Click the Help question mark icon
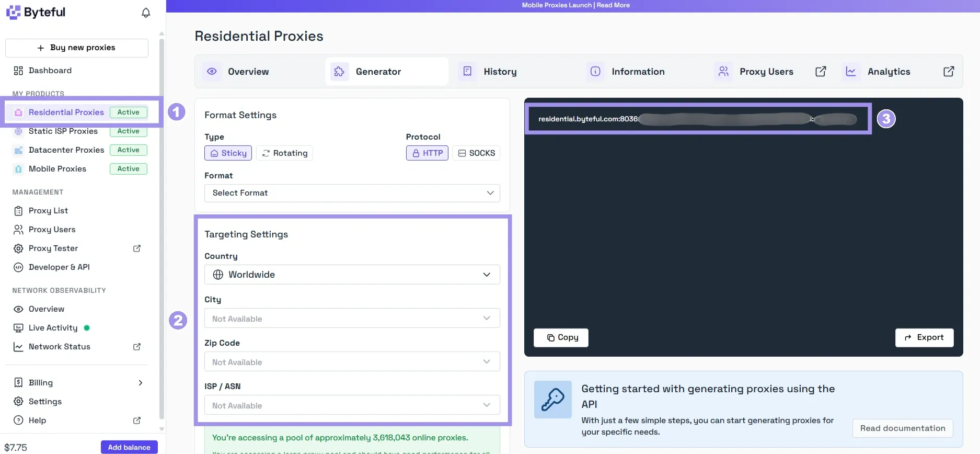This screenshot has width=980, height=454. click(18, 420)
